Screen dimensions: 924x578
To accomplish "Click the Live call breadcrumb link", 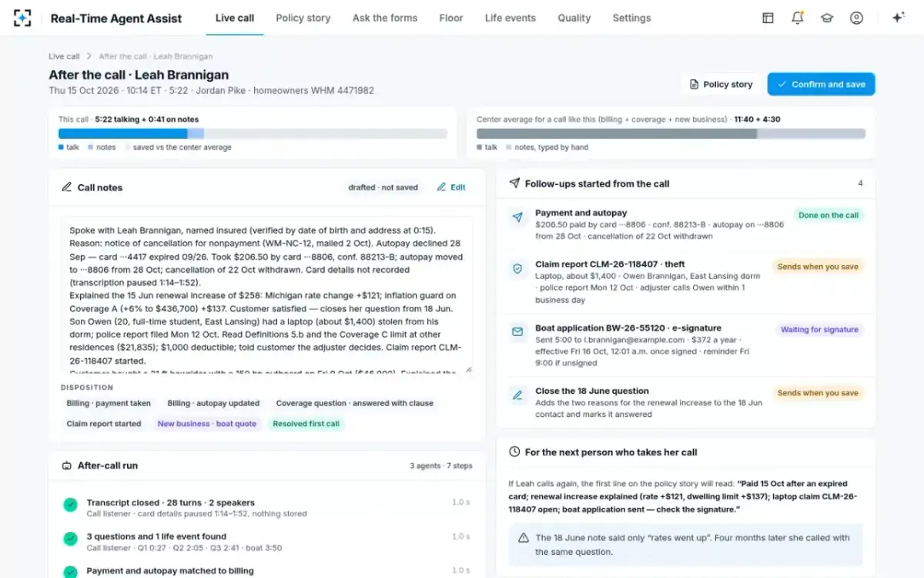I will click(64, 56).
